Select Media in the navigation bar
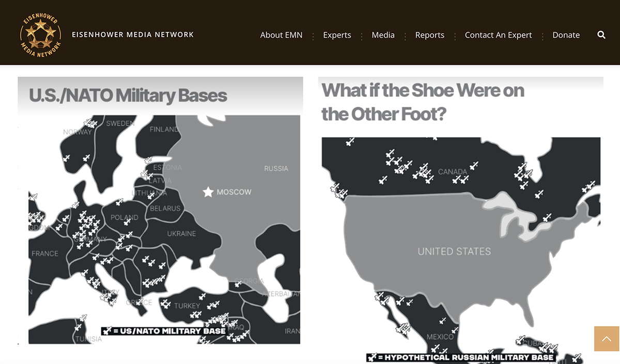The width and height of the screenshot is (620, 364). (383, 35)
